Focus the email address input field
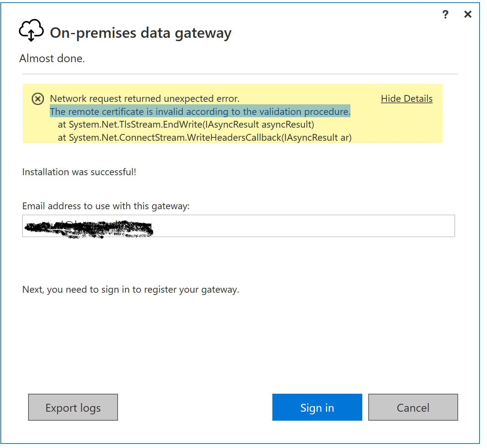 (x=239, y=226)
